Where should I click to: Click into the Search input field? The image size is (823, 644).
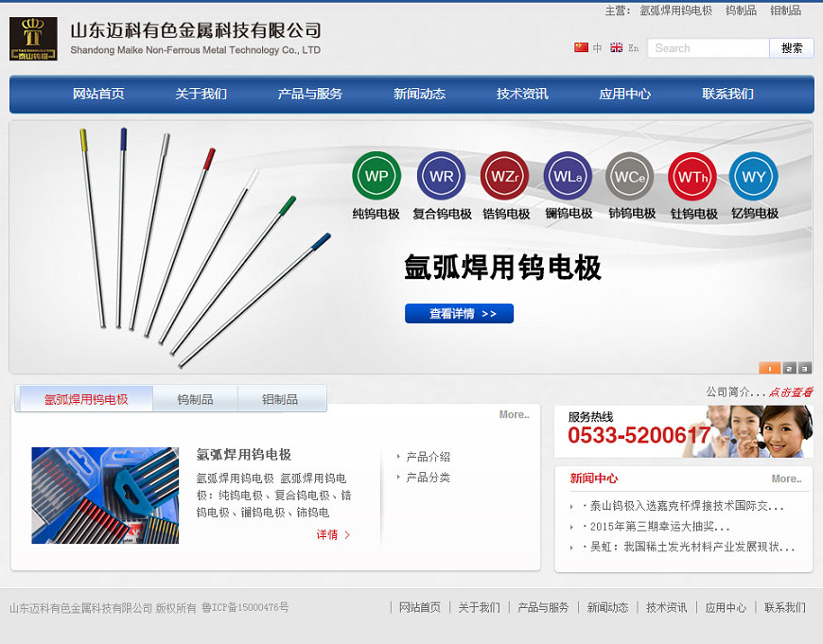click(x=708, y=48)
